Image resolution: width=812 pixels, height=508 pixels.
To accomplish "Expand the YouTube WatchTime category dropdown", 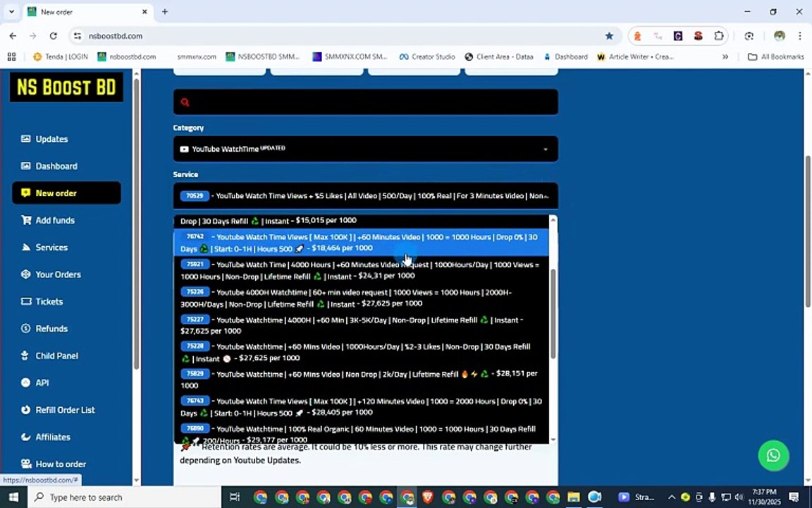I will [x=366, y=150].
